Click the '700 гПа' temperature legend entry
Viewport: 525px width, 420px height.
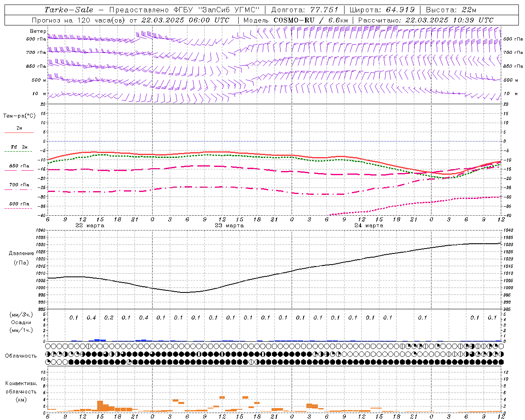[x=19, y=185]
